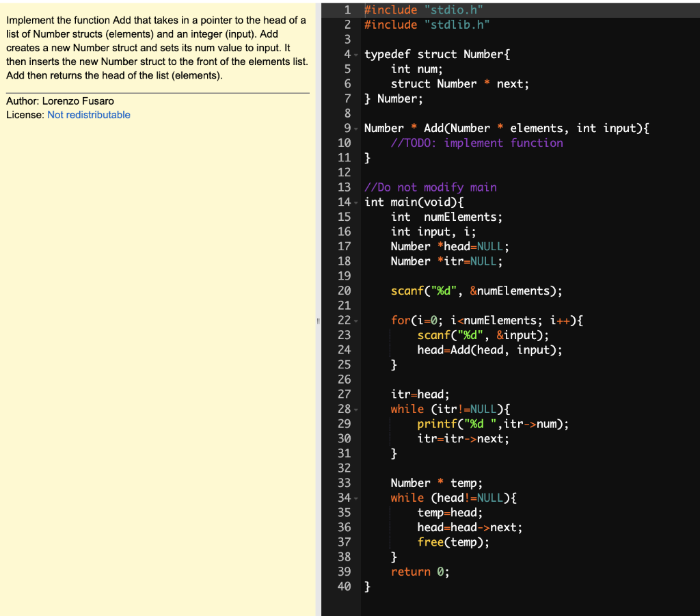
Task: Collapse the free-memory while loop at line 34
Action: pyautogui.click(x=355, y=497)
